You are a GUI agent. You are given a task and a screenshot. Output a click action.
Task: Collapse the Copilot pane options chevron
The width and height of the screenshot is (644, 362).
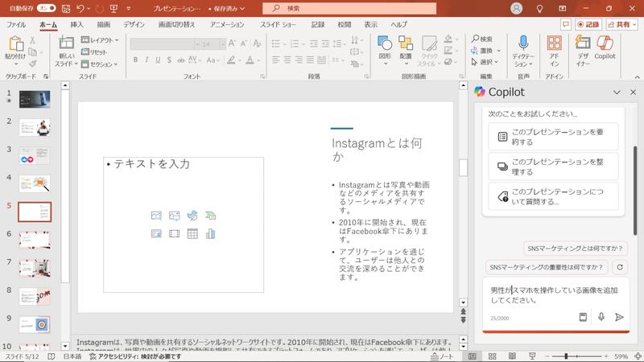[617, 92]
